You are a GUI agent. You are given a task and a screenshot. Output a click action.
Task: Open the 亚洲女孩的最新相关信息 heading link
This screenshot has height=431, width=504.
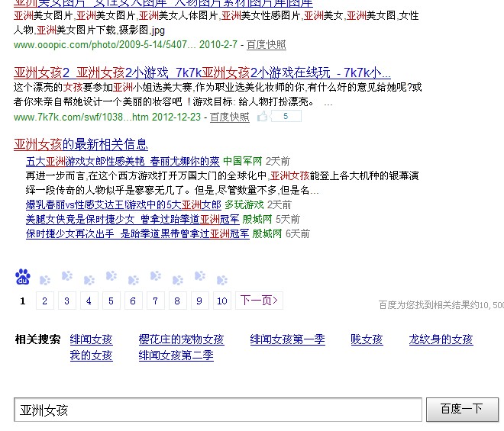pos(81,144)
